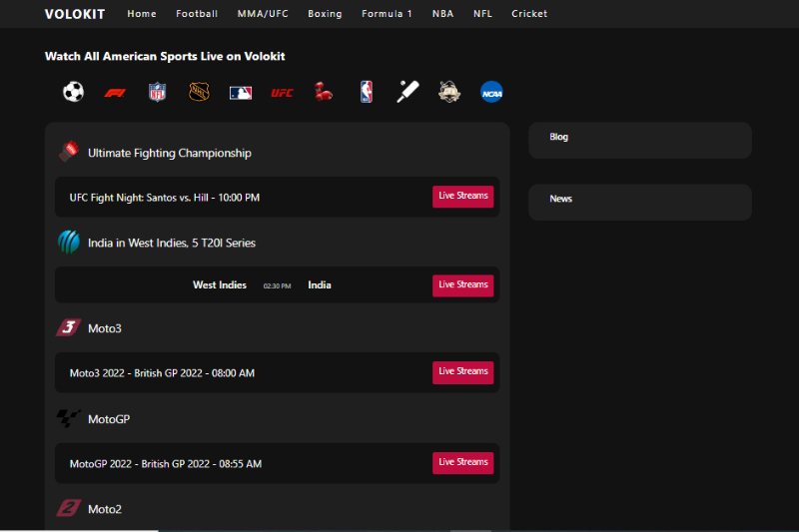Click the Watch All American Sports heading
The height and width of the screenshot is (532, 799).
point(165,56)
